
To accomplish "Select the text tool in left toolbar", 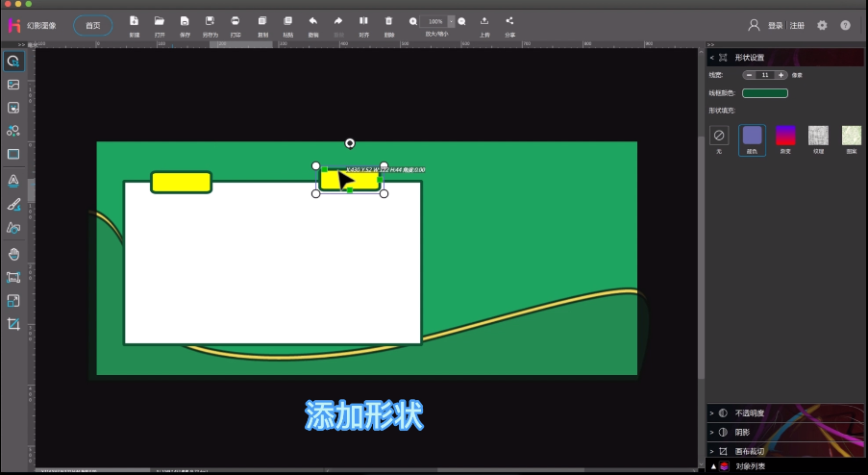I will point(13,180).
